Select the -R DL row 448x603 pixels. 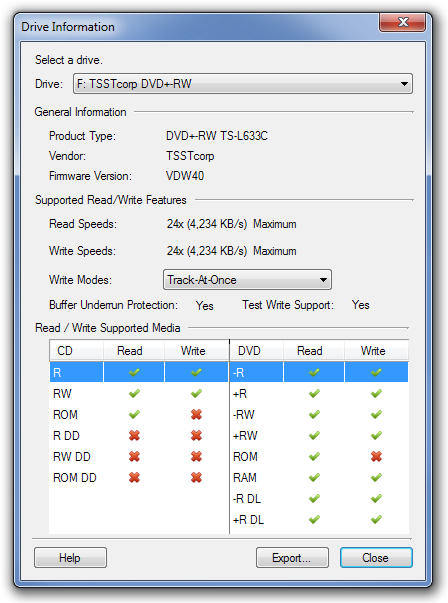tap(319, 499)
